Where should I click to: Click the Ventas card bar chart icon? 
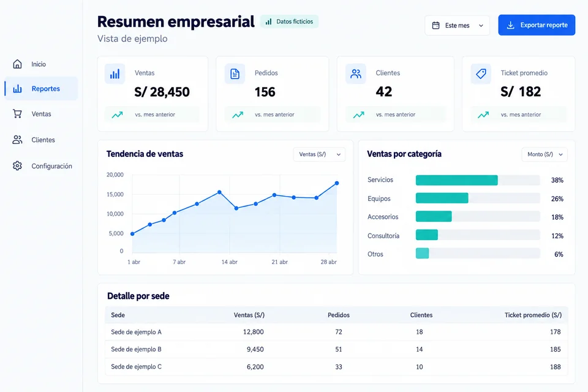(115, 73)
